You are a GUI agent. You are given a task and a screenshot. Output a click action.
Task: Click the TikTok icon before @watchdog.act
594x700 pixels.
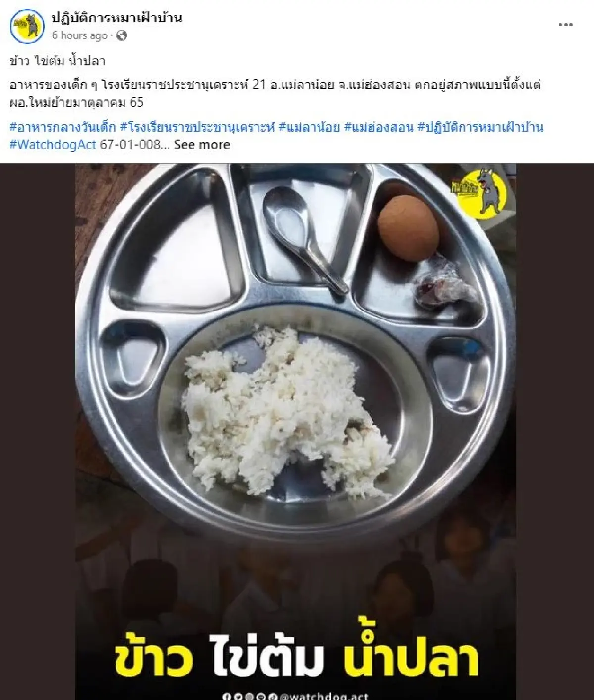tap(274, 696)
